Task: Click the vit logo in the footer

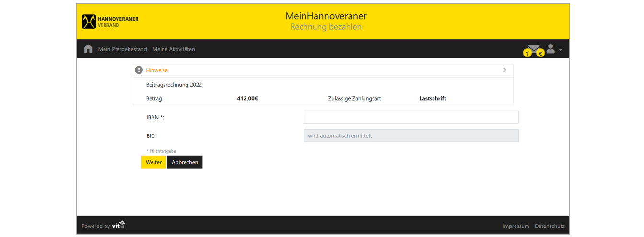Action: point(118,225)
